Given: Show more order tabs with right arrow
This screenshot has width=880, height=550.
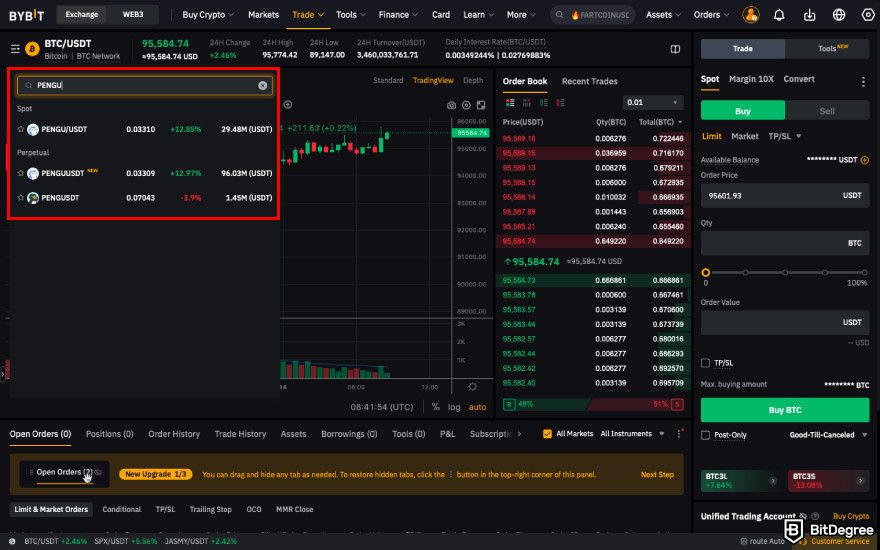Looking at the screenshot, I should point(520,434).
